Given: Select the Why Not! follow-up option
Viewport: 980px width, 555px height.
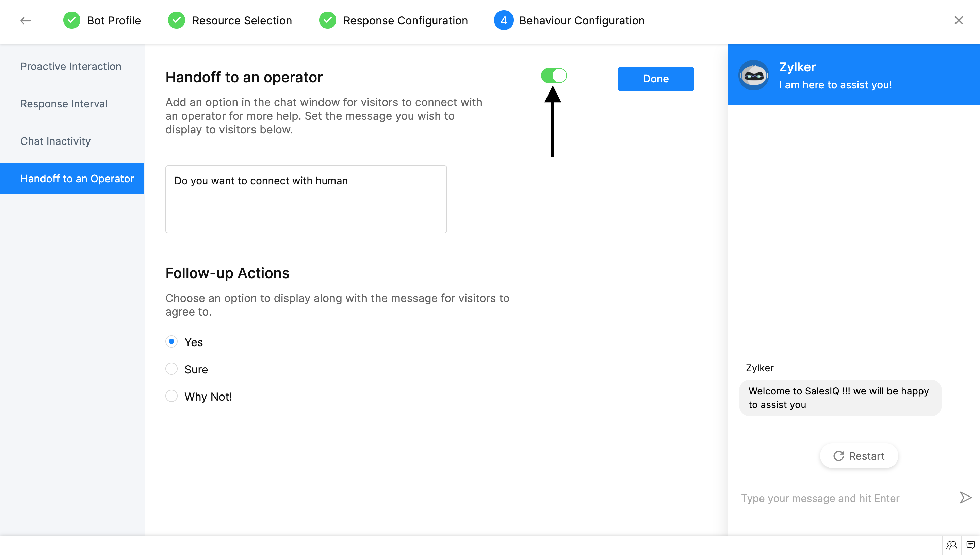Looking at the screenshot, I should 171,396.
